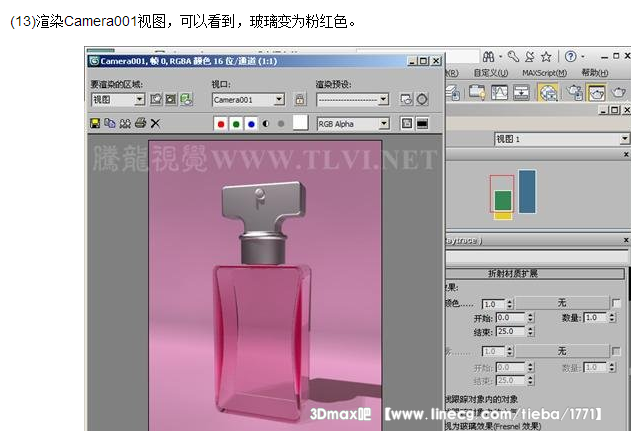Click 开始 start field showing 0.0

(x=510, y=318)
